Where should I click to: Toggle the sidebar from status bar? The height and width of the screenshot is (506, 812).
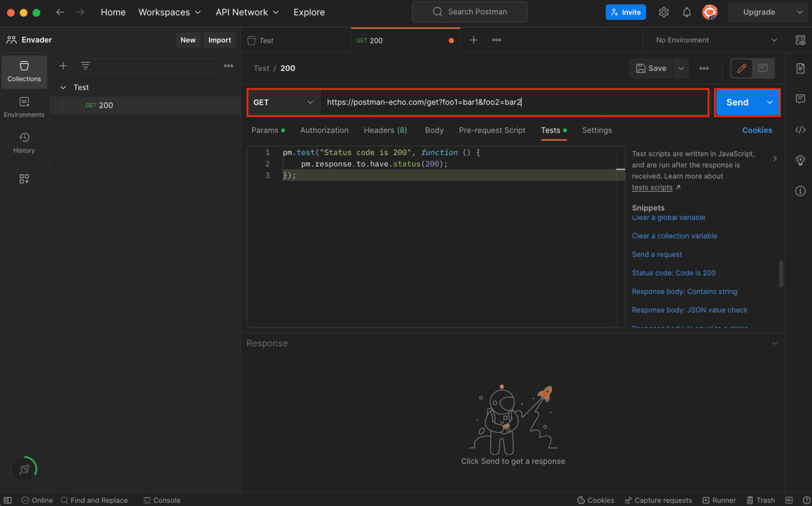click(8, 500)
